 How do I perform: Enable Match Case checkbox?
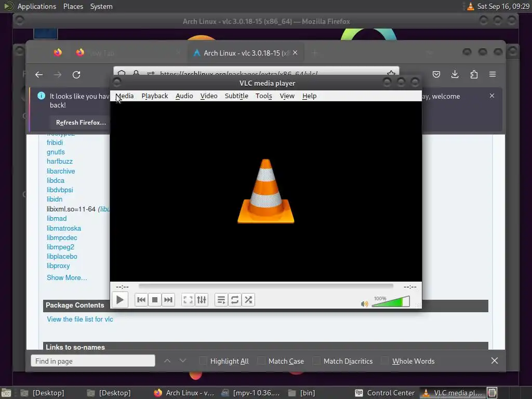pyautogui.click(x=261, y=361)
